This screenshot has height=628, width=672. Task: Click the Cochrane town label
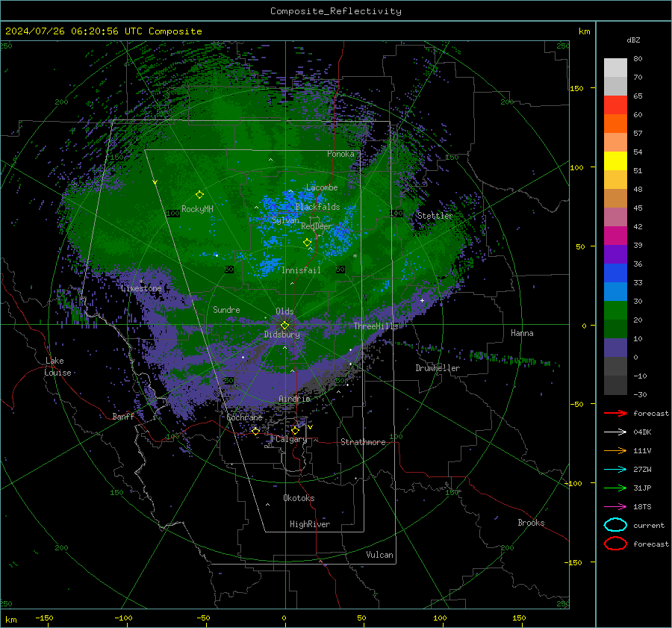244,417
